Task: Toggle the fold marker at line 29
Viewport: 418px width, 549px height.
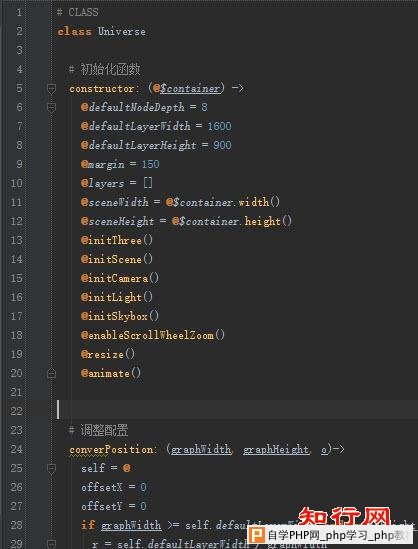Action: pyautogui.click(x=51, y=544)
